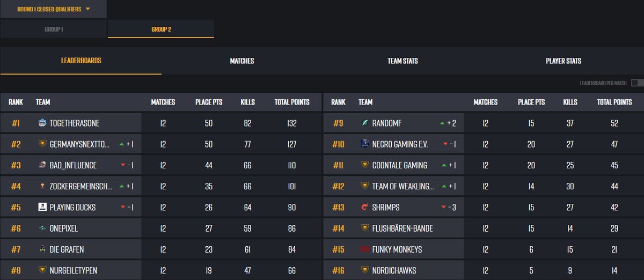
Task: Select rank #9 label
Action: coord(338,123)
